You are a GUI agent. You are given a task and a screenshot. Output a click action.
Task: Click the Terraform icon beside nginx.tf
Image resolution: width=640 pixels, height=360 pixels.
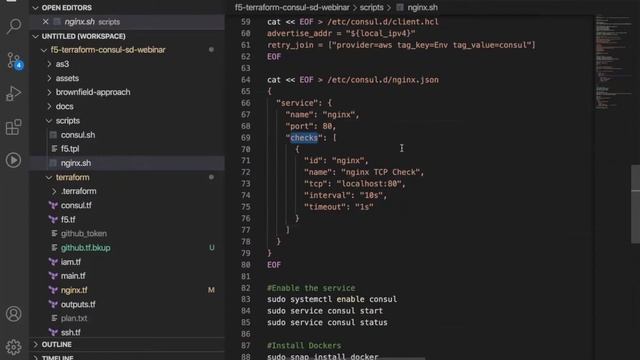[53, 290]
